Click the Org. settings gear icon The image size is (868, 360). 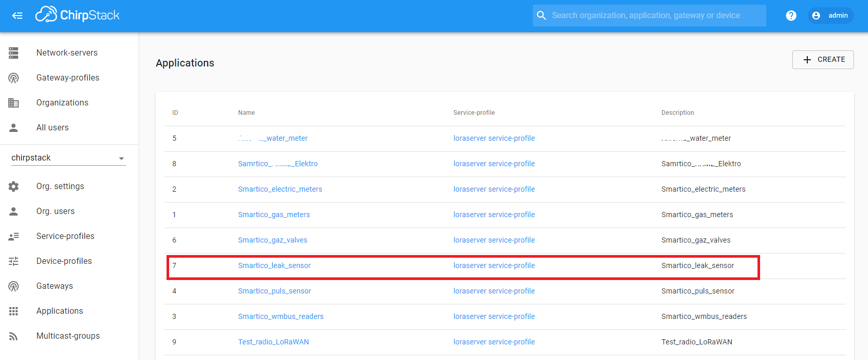click(13, 186)
